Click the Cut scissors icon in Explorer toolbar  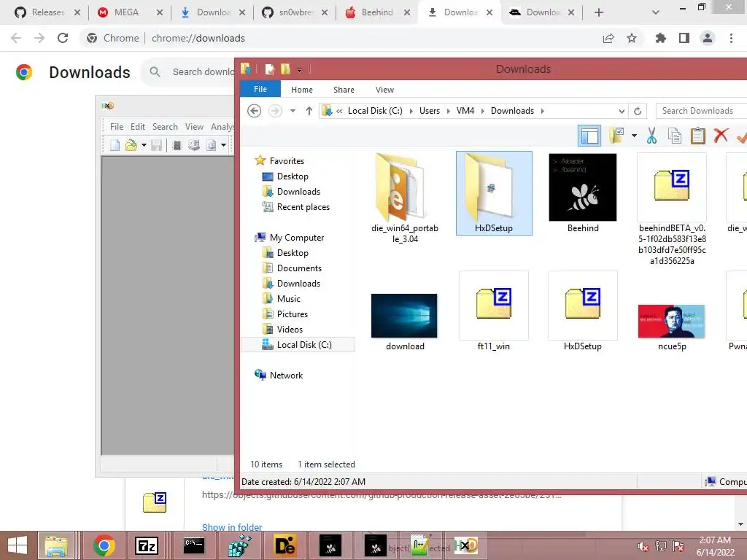tap(651, 136)
